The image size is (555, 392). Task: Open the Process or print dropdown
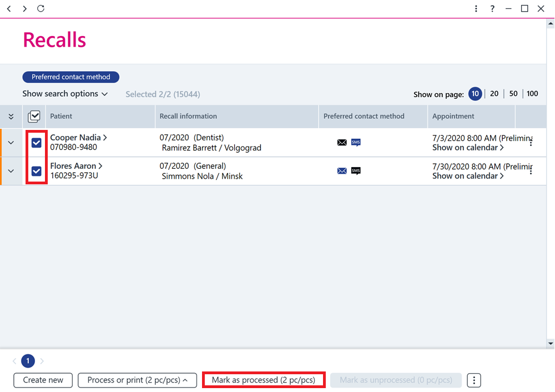coord(137,380)
